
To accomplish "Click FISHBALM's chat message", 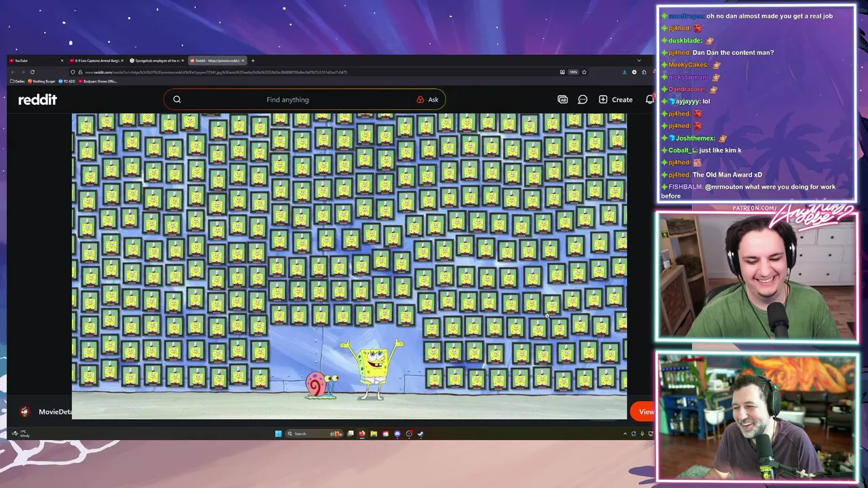I will pos(749,191).
